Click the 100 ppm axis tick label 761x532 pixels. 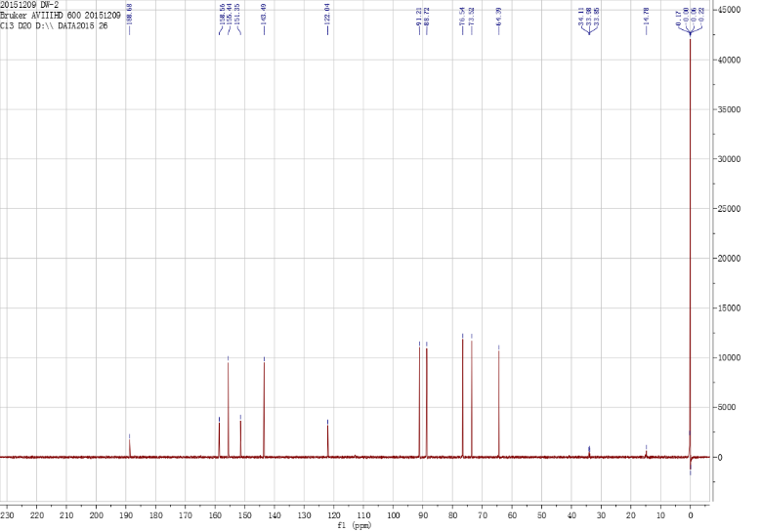(x=393, y=515)
